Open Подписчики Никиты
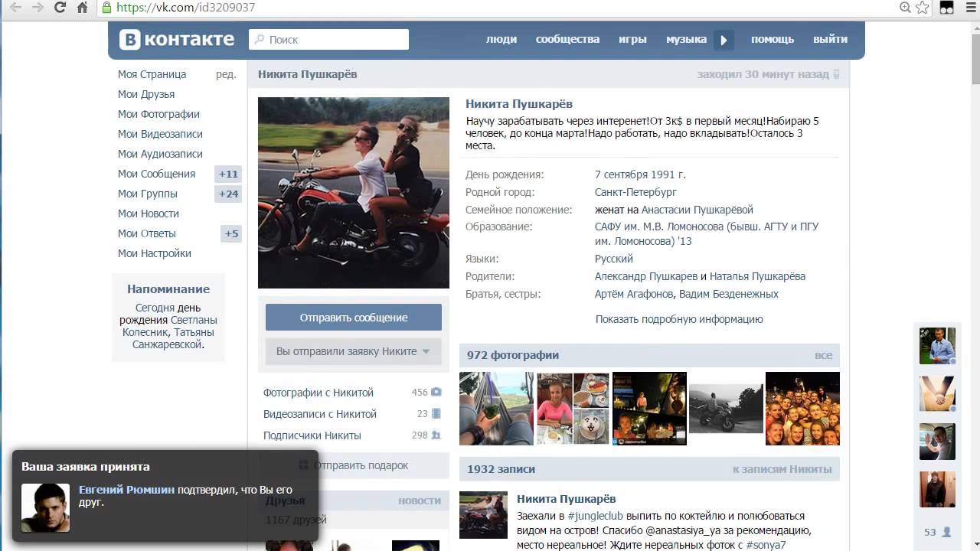Image resolution: width=980 pixels, height=551 pixels. click(x=312, y=435)
